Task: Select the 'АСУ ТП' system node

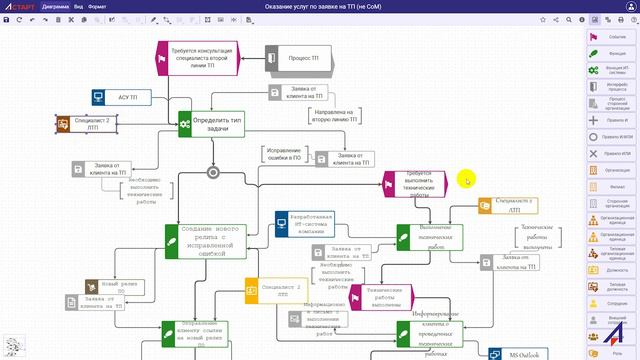Action: click(x=122, y=98)
